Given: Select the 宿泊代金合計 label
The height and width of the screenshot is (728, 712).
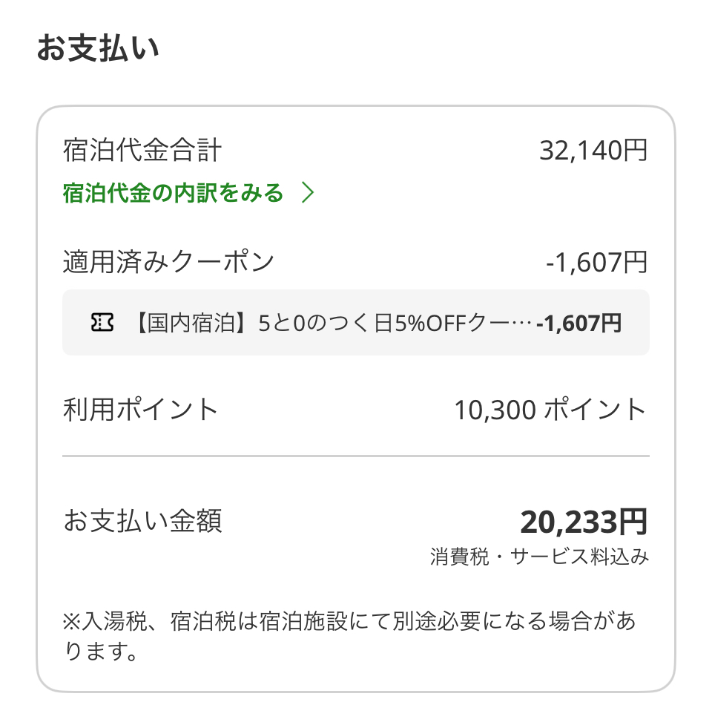Looking at the screenshot, I should tap(142, 151).
